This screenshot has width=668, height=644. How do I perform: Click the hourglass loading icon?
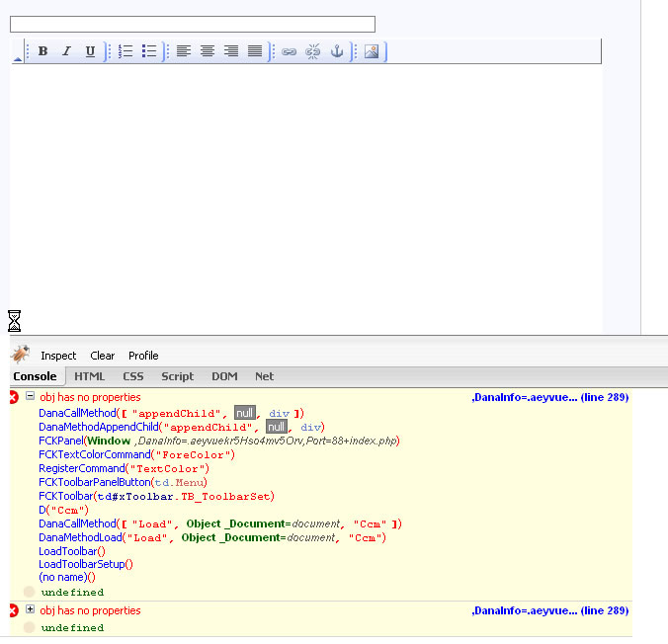pos(14,321)
